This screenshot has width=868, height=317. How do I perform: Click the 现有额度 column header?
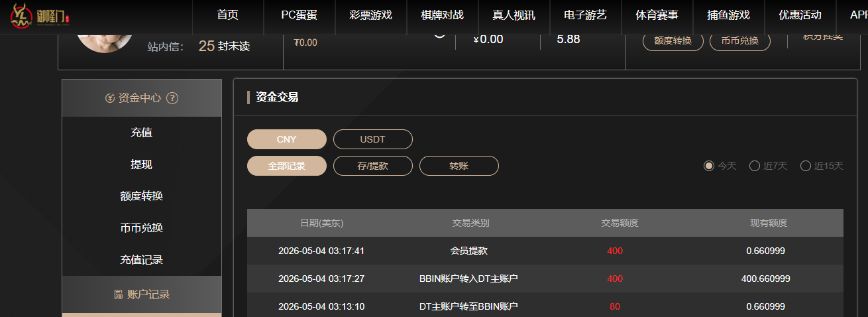point(769,223)
